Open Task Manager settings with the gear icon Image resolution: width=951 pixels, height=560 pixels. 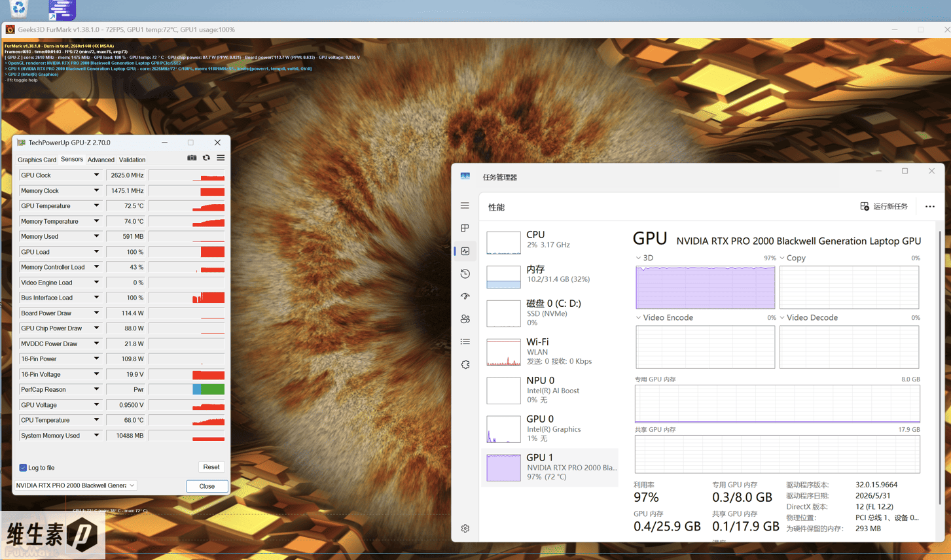click(x=465, y=529)
